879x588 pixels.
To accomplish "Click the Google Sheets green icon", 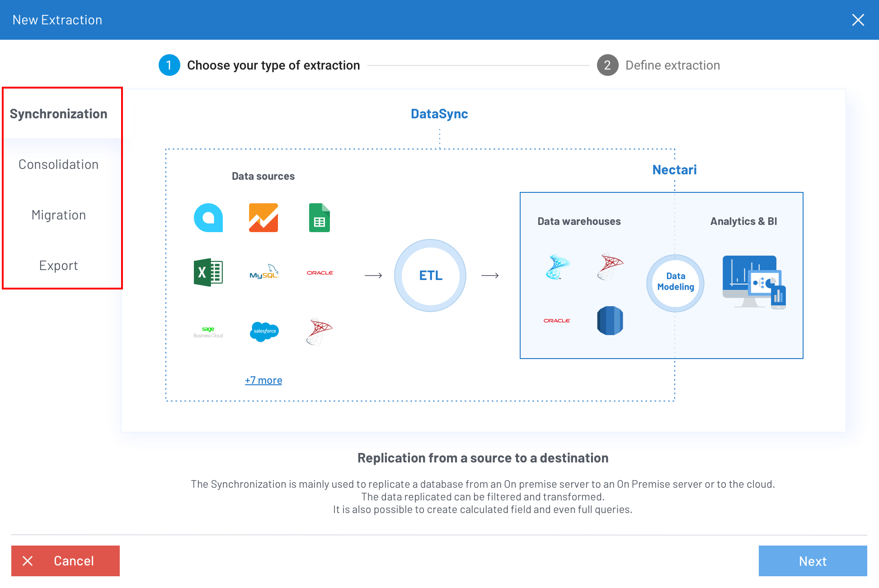I will tap(320, 218).
